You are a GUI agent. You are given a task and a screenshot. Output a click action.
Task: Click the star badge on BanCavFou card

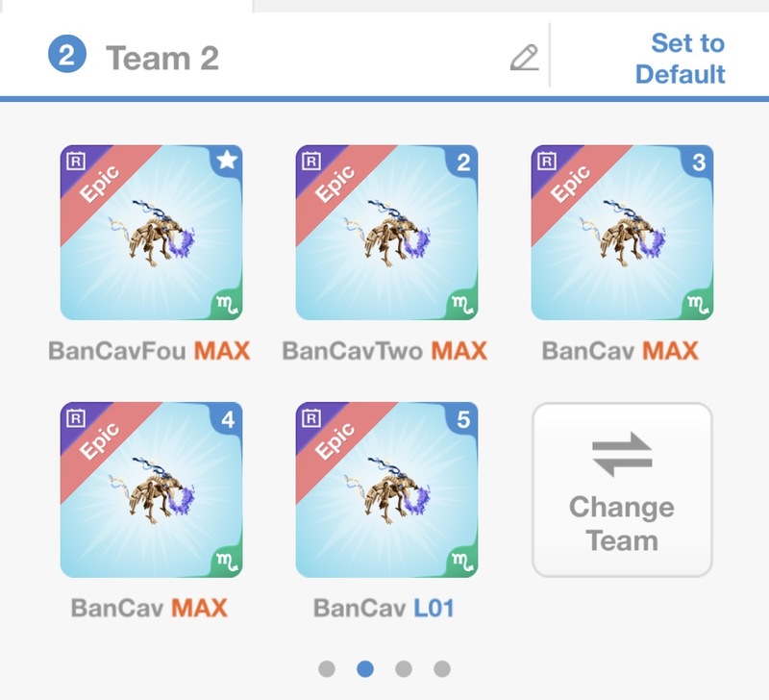[227, 160]
